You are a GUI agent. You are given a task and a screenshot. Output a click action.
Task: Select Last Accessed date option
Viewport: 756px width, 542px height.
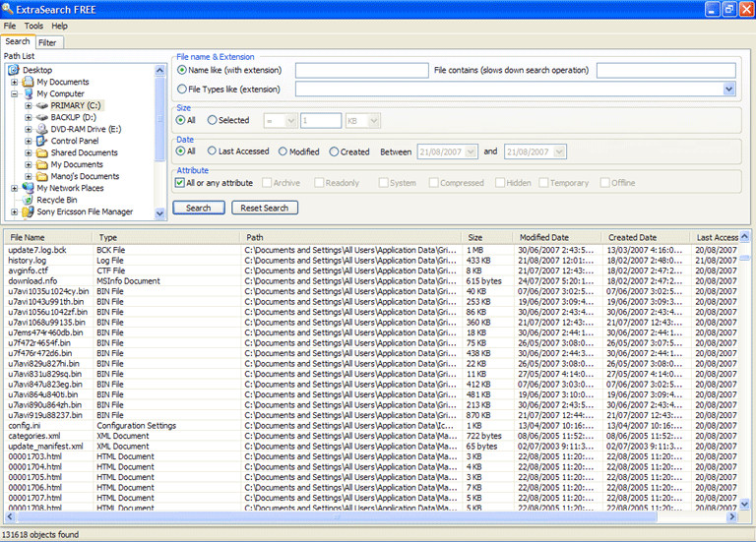[213, 151]
